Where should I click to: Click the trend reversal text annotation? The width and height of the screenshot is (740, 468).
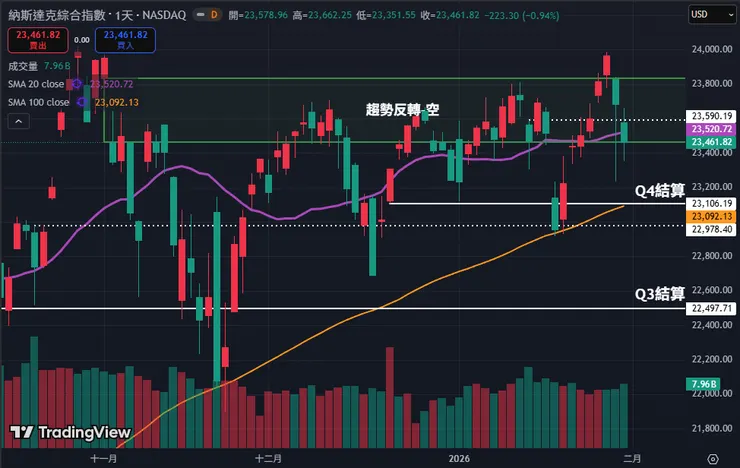[403, 108]
